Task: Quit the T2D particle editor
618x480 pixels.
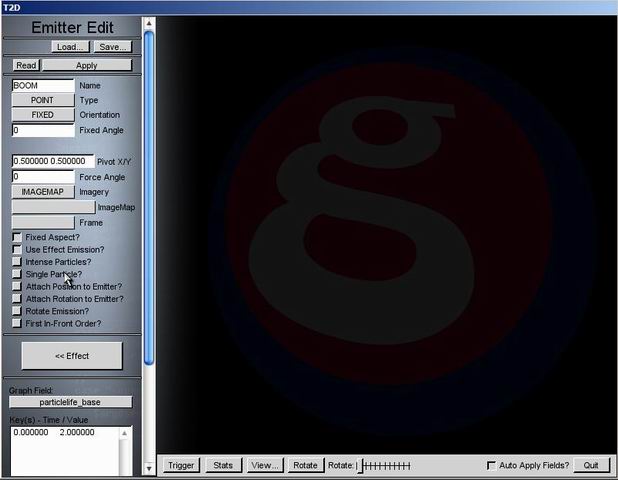Action: pyautogui.click(x=591, y=465)
